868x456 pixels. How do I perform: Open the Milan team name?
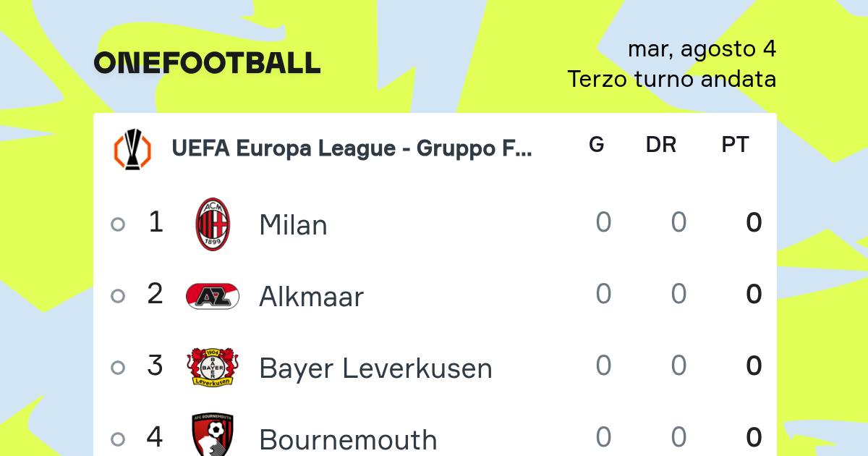(293, 225)
